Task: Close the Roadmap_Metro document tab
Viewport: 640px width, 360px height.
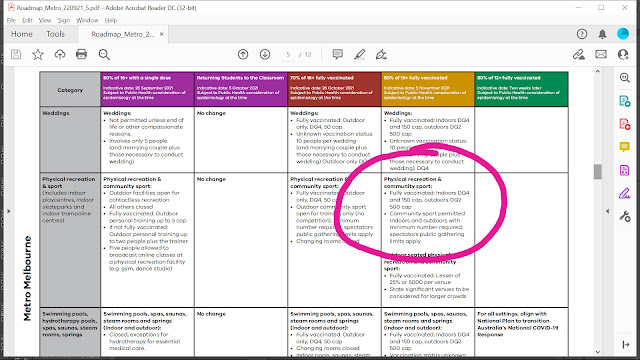Action: click(x=162, y=34)
